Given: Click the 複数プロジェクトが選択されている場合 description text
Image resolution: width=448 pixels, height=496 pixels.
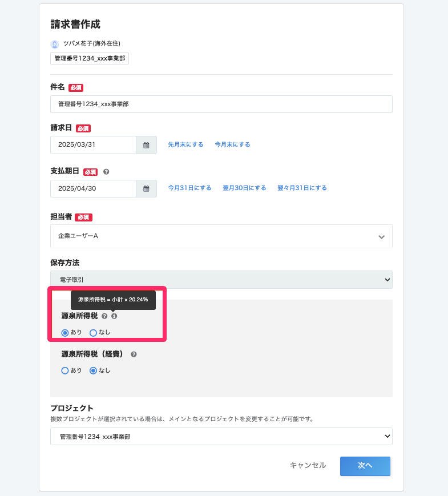Looking at the screenshot, I should tap(182, 419).
